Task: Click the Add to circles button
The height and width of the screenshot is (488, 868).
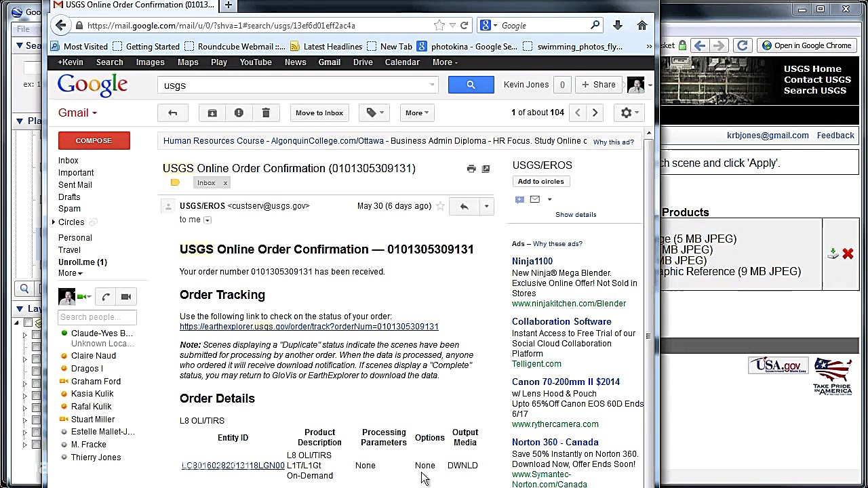Action: [x=540, y=182]
